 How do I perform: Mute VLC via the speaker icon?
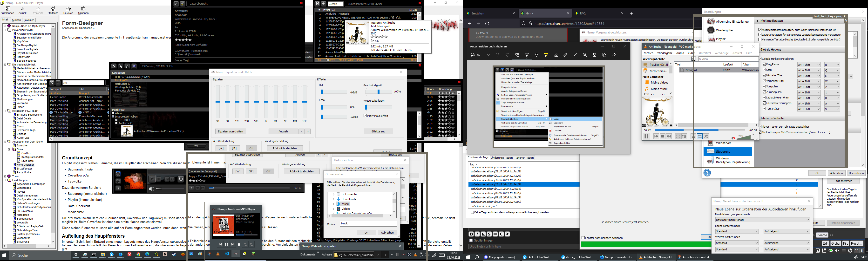tap(733, 138)
